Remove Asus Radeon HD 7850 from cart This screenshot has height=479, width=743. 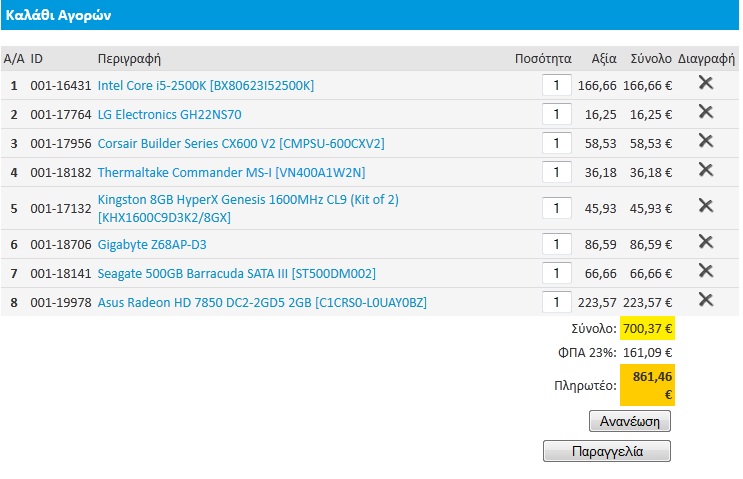pos(706,299)
